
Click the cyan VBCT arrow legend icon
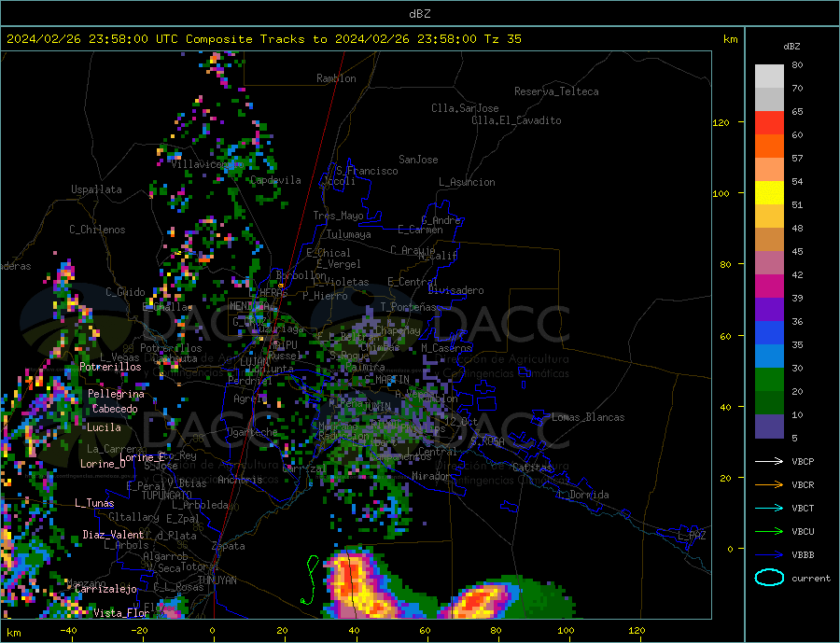[x=769, y=508]
